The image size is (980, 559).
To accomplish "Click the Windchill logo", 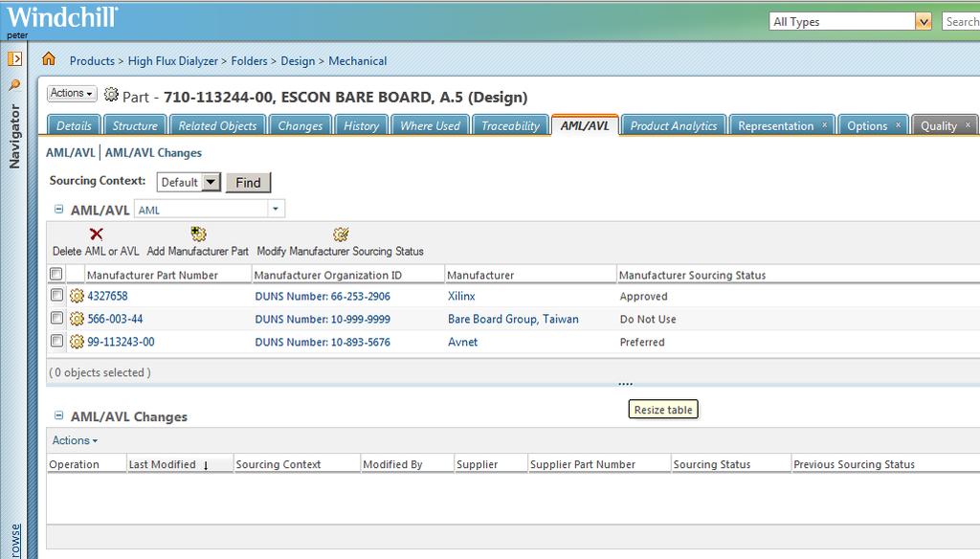I will (62, 17).
